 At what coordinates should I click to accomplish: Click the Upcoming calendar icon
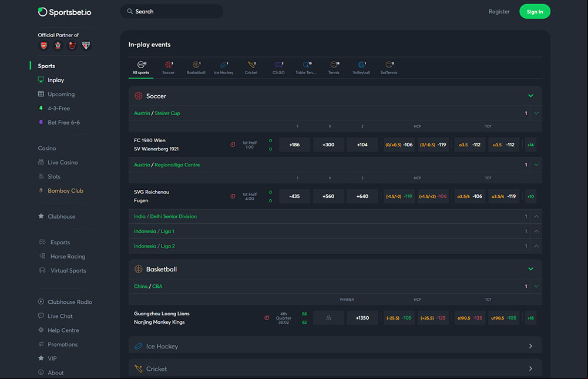[x=41, y=94]
